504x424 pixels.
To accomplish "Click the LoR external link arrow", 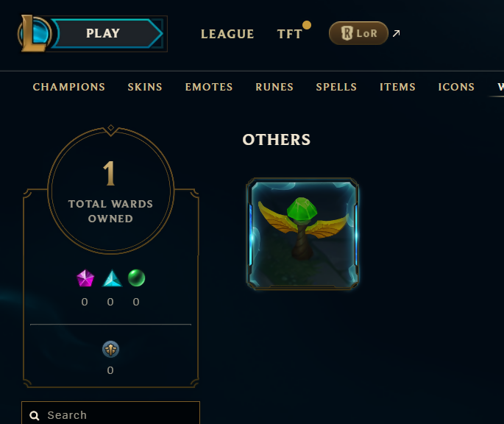I will tap(397, 33).
